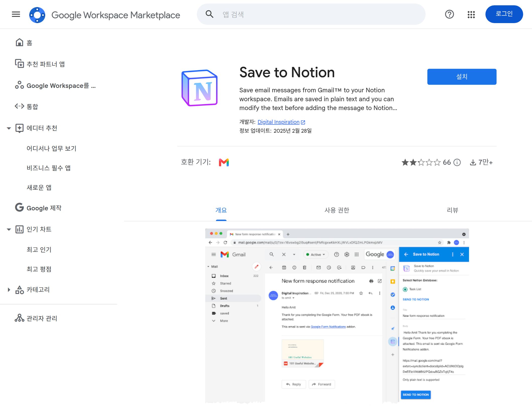Select 비즈니스 필수 앱

click(48, 168)
